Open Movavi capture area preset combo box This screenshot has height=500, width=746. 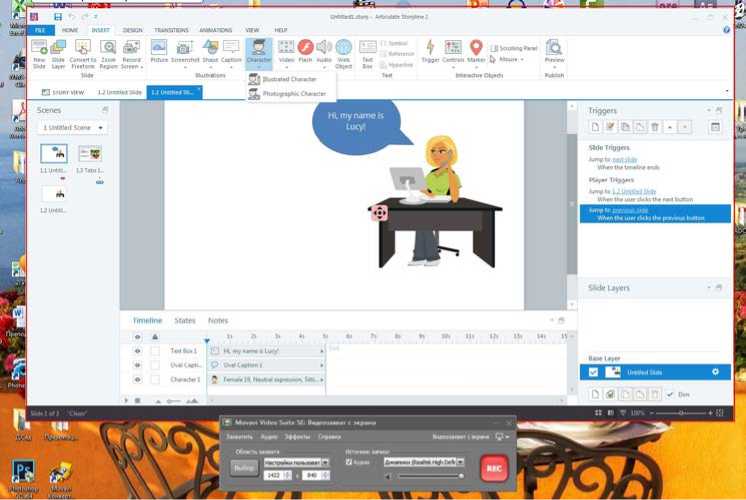(x=296, y=462)
